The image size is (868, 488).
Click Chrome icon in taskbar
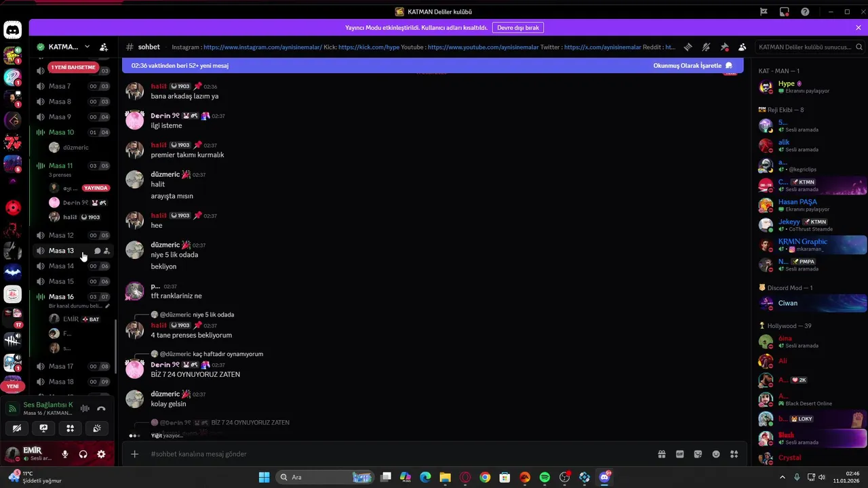click(485, 477)
